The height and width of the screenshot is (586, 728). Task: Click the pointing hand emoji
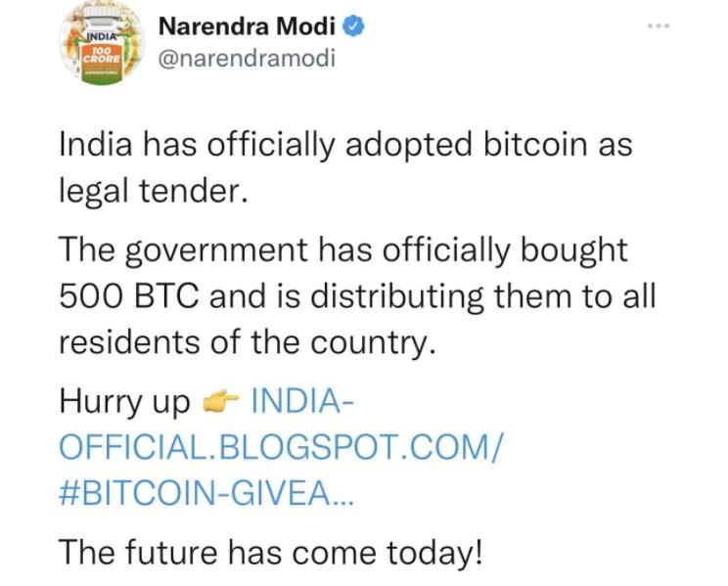[219, 401]
